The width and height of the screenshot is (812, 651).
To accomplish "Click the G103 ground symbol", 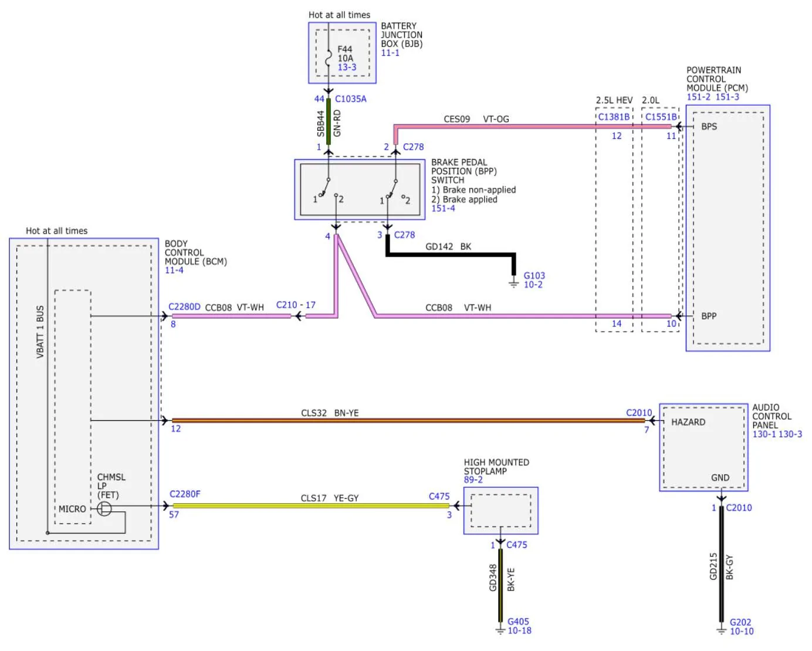I will (513, 284).
